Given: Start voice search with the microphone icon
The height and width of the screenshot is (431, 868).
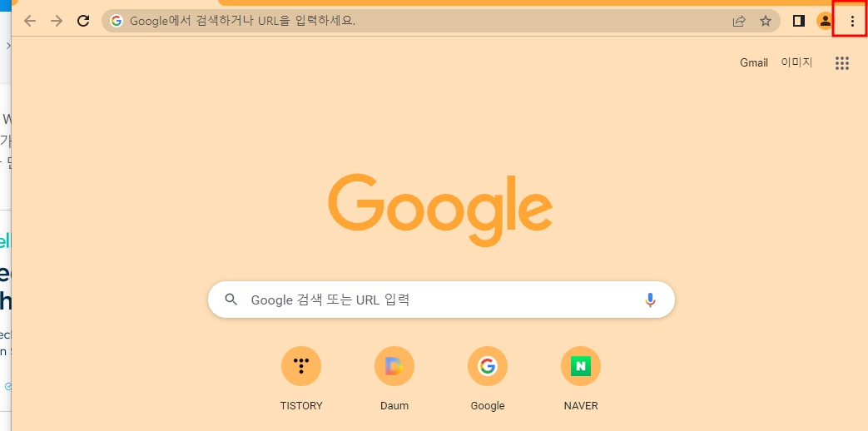Looking at the screenshot, I should [x=651, y=300].
